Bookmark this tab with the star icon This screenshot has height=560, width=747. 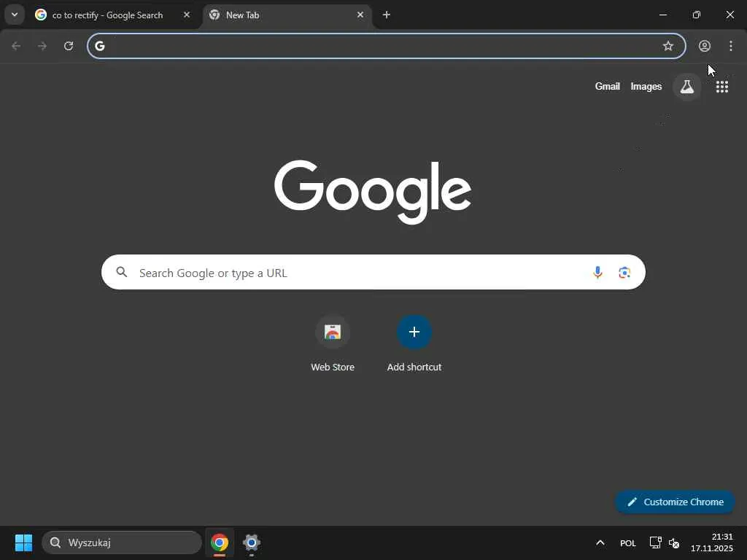click(668, 46)
